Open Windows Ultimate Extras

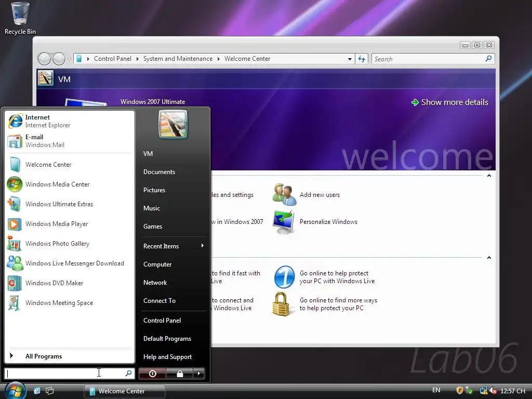[70, 204]
